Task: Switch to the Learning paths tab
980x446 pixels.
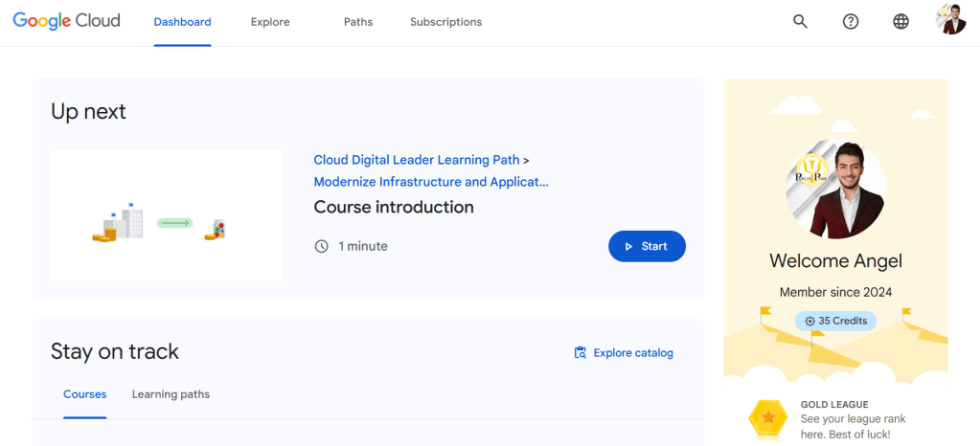Action: click(x=171, y=394)
